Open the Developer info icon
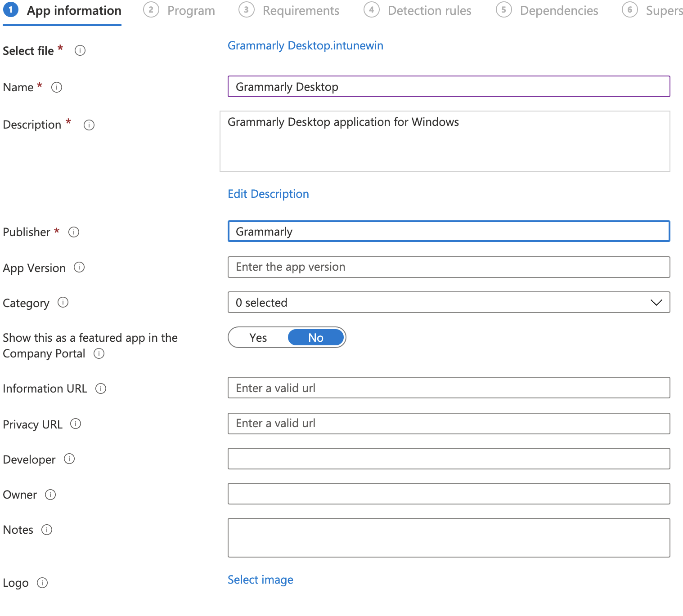This screenshot has height=616, width=683. point(69,459)
